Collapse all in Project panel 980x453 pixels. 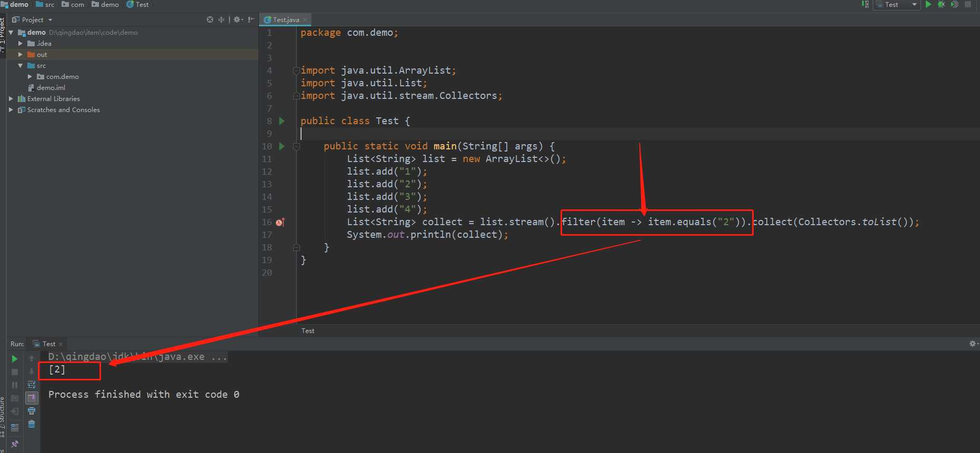tap(221, 19)
